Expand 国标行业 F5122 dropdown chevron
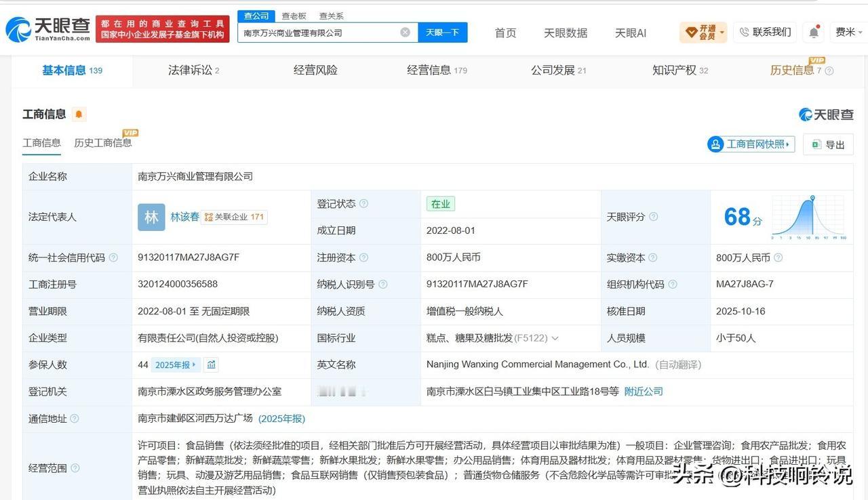 555,338
